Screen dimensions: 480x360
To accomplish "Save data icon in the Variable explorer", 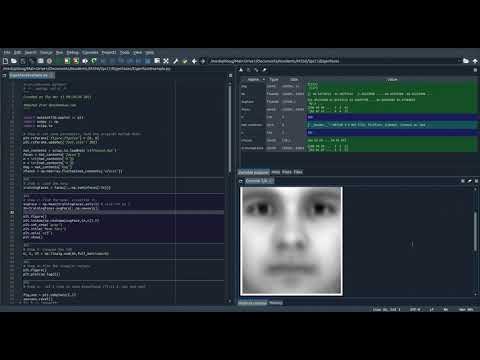I will [x=249, y=70].
